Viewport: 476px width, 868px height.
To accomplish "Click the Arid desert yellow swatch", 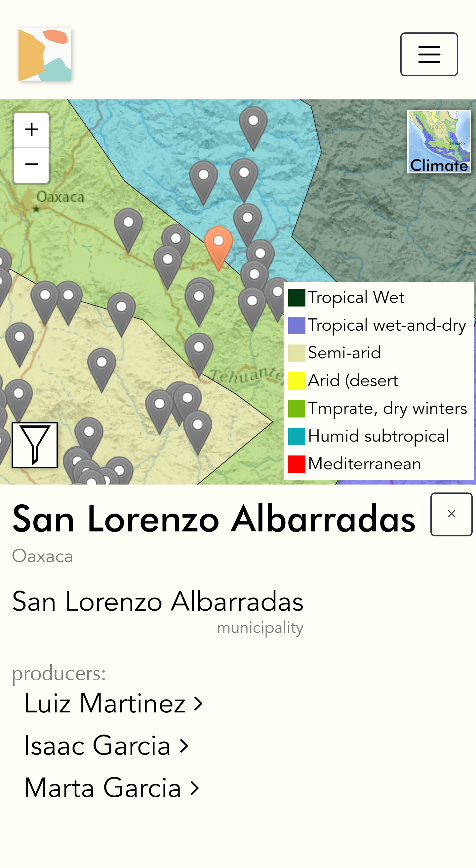I will click(297, 381).
